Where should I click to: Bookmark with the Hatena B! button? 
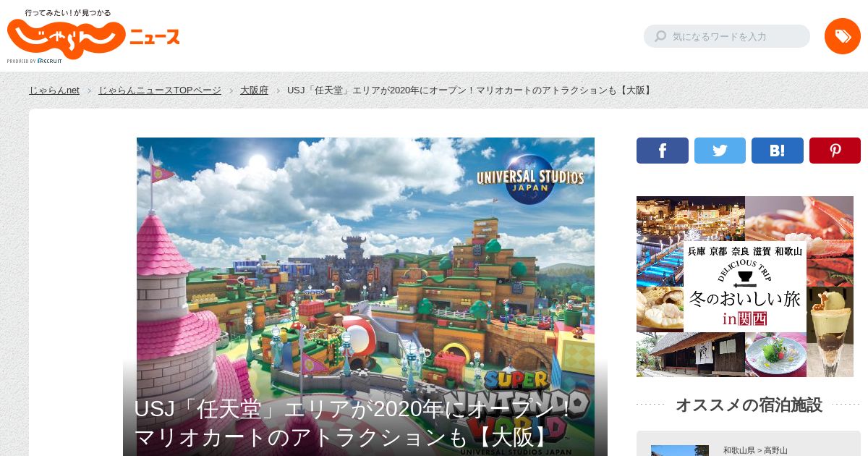coord(778,151)
